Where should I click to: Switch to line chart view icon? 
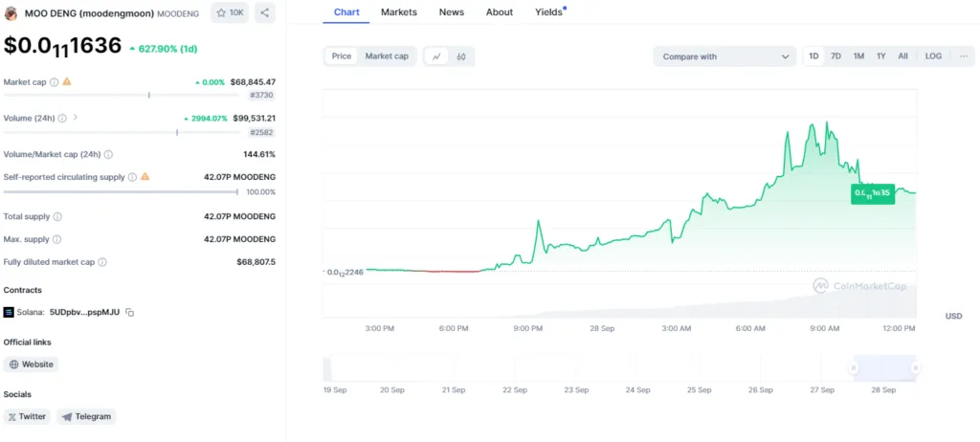436,56
